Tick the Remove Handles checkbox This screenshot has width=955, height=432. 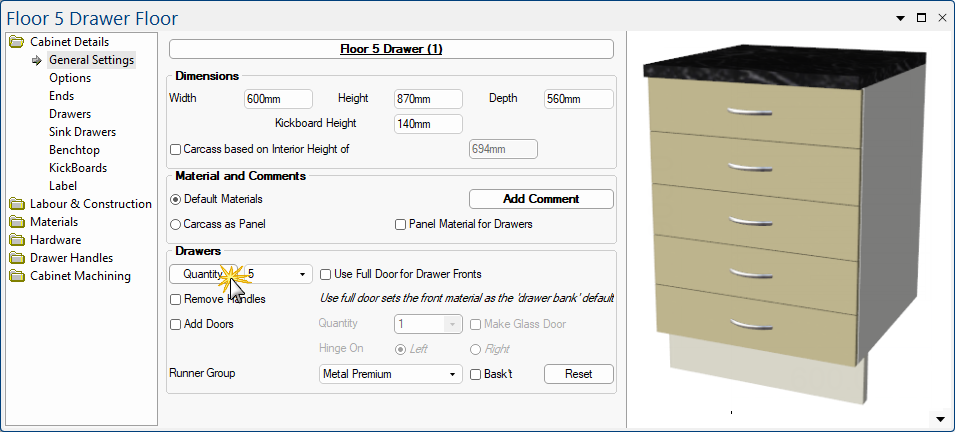[x=175, y=299]
